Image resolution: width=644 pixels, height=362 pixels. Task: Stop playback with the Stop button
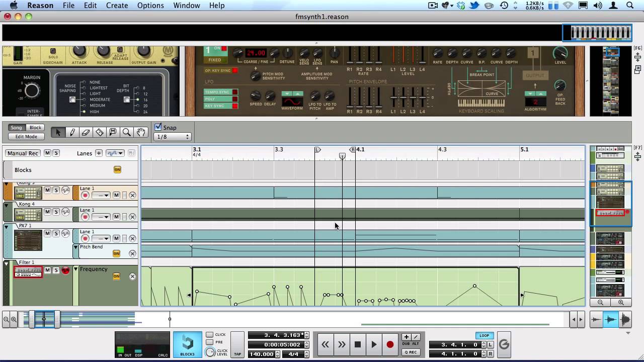click(x=358, y=344)
